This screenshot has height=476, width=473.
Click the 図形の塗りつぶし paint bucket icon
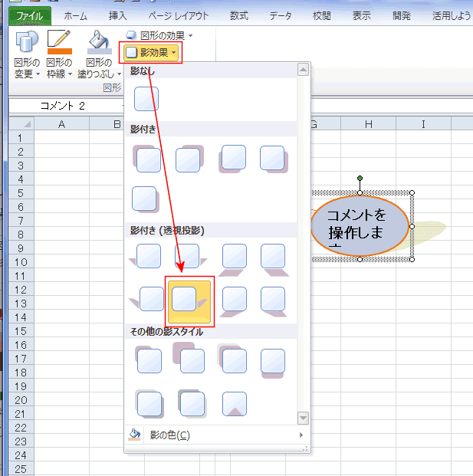pos(99,44)
